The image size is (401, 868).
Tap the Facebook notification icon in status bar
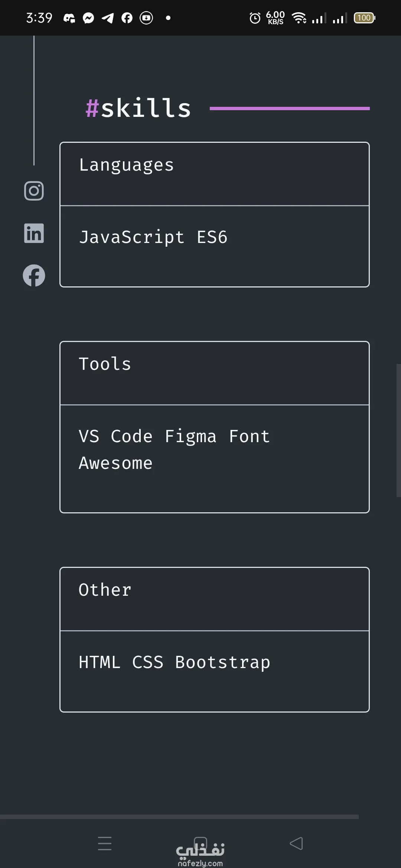pyautogui.click(x=127, y=18)
